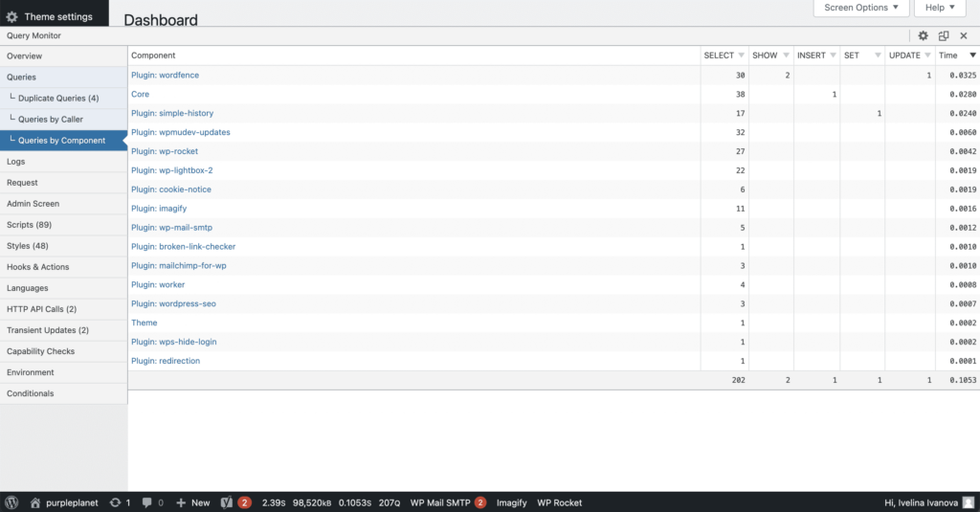Open the updates icon in admin bar
The image size is (980, 512).
point(116,502)
